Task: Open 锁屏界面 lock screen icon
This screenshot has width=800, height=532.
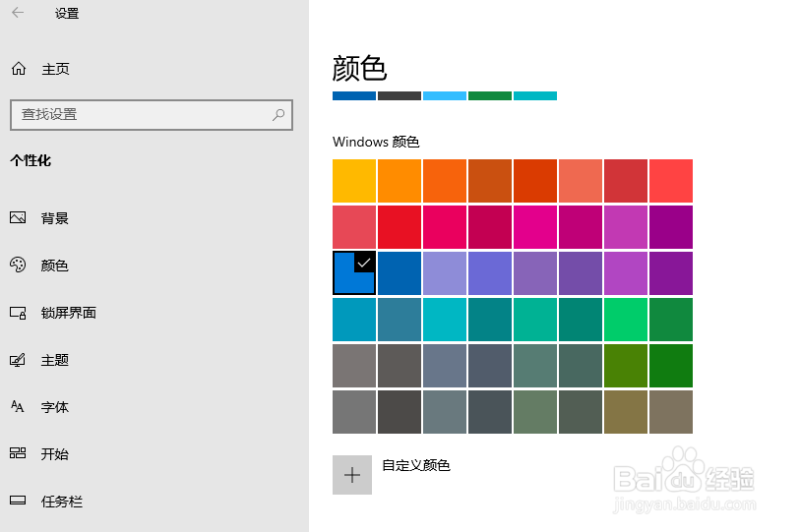Action: pos(18,313)
